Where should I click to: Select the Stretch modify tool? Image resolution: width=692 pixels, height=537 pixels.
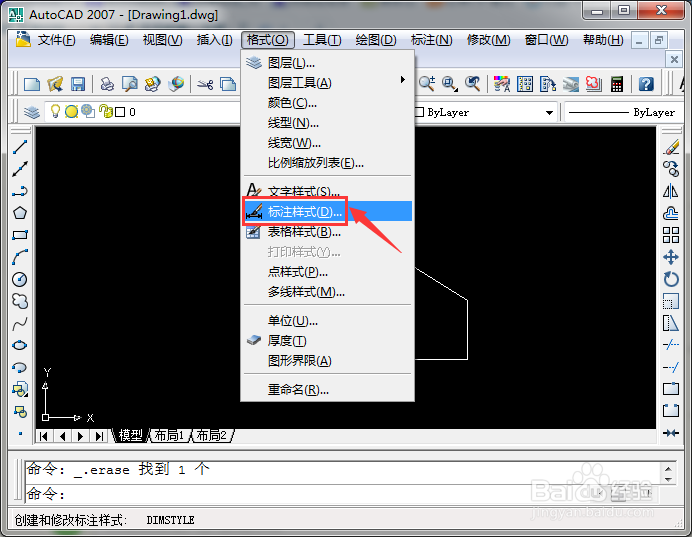point(671,323)
